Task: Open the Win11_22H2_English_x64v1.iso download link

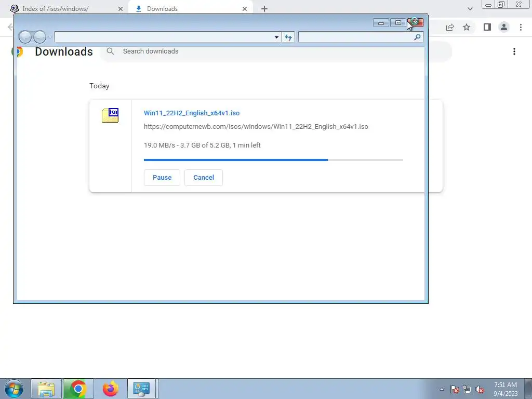Action: tap(192, 113)
